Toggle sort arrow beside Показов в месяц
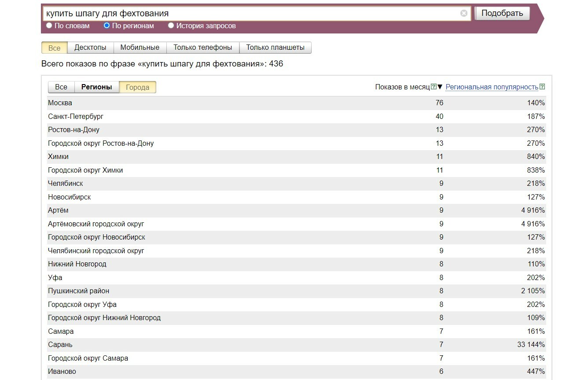 [x=440, y=87]
